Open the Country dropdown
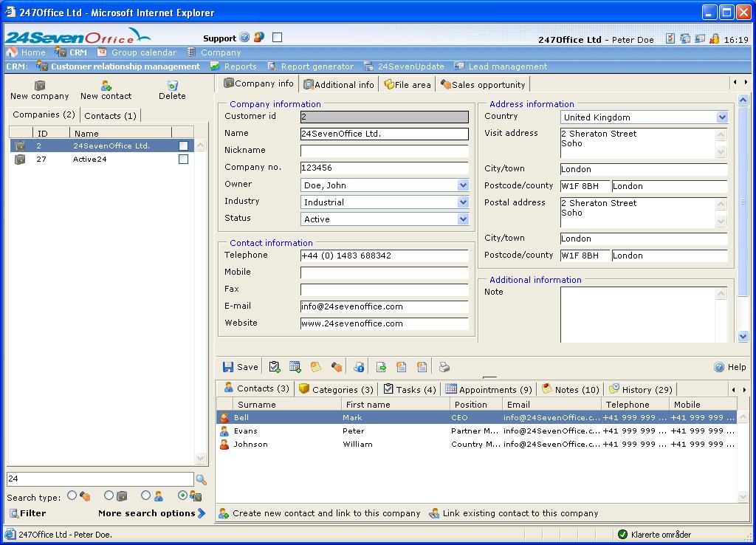This screenshot has width=756, height=545. click(721, 117)
